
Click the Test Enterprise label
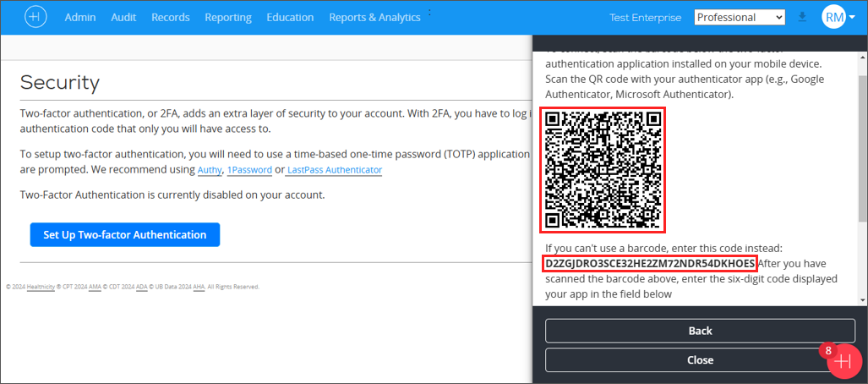(x=646, y=18)
